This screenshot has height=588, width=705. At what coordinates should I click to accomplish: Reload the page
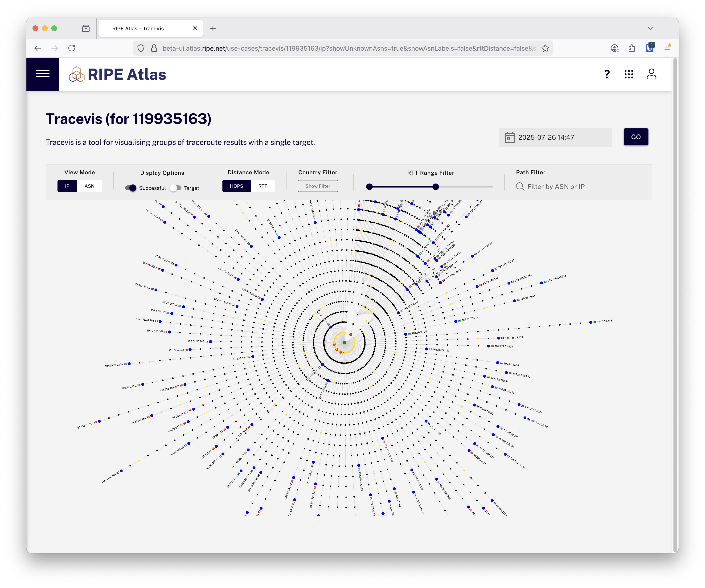point(71,48)
